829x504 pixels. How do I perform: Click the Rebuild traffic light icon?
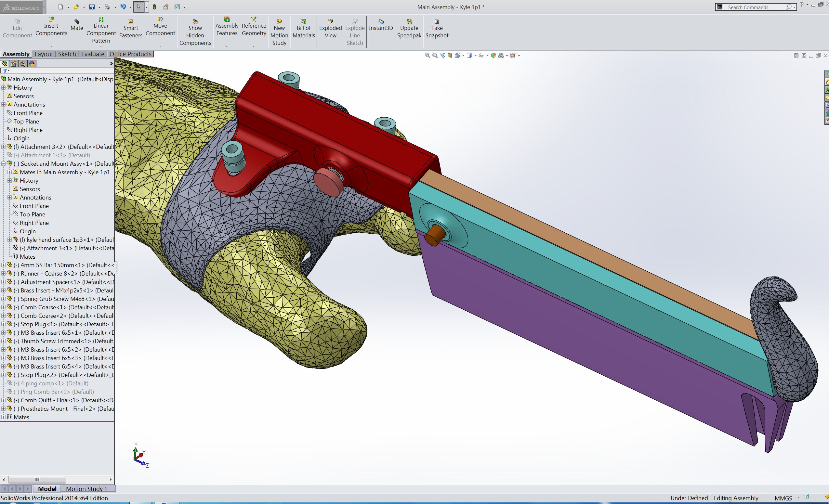[x=154, y=7]
